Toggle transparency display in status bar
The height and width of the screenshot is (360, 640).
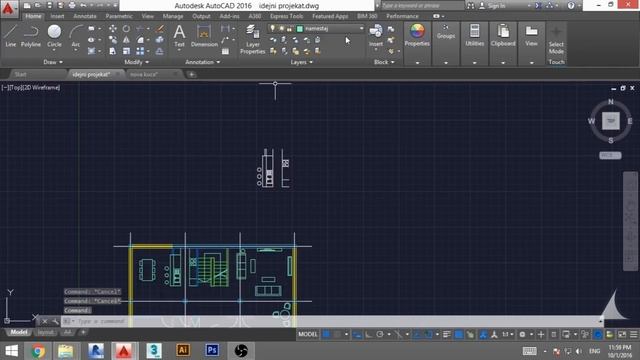click(459, 334)
